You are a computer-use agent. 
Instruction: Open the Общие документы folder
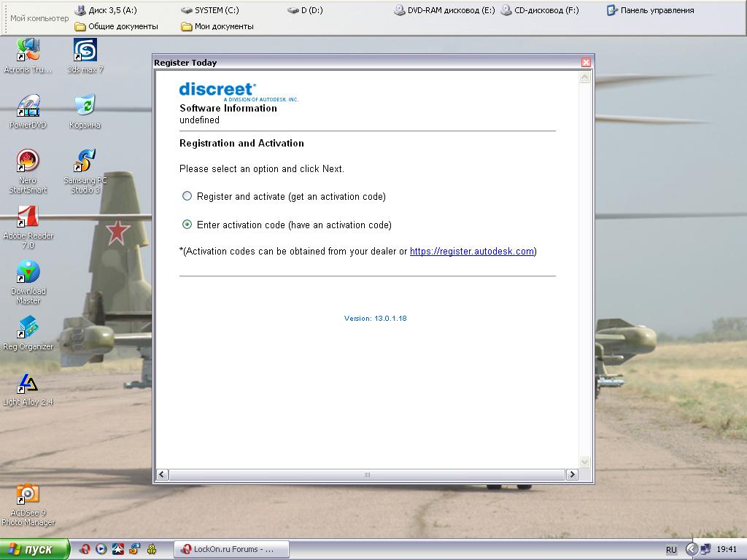(116, 26)
